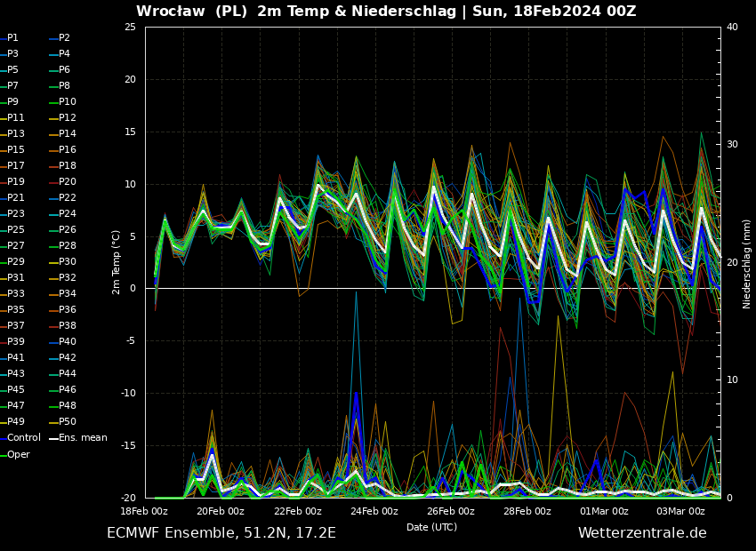
Task: Choose the "P40" legend entry
Action: [64, 341]
